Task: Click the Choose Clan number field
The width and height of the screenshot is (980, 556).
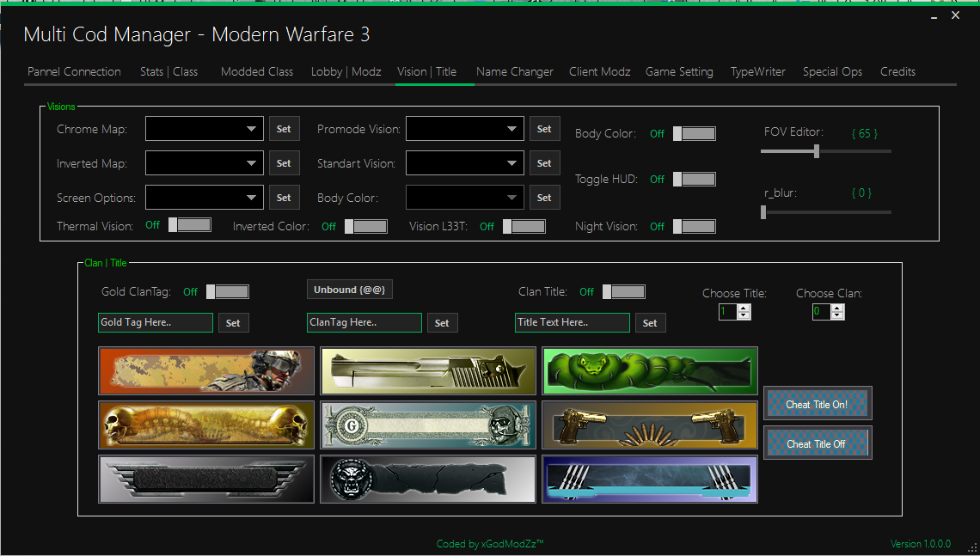Action: tap(822, 311)
